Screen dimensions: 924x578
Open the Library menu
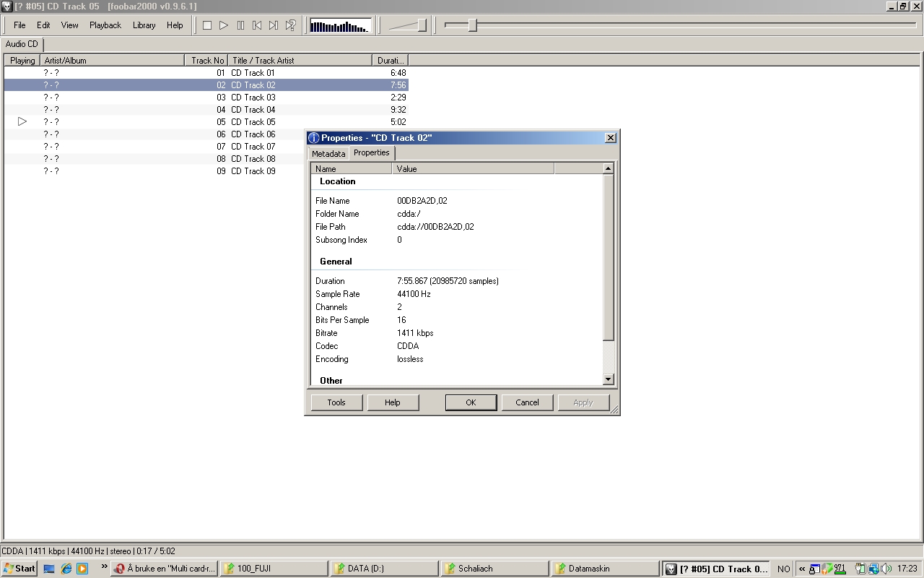point(144,25)
